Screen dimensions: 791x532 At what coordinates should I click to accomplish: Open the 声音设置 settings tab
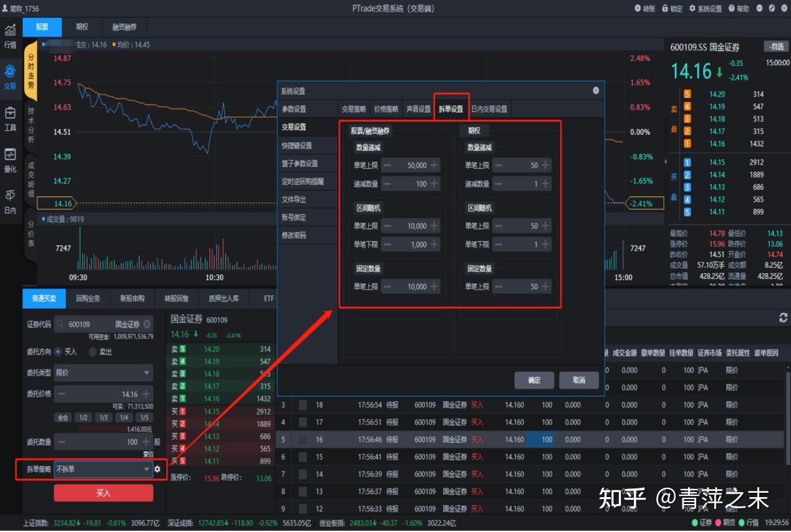click(418, 108)
